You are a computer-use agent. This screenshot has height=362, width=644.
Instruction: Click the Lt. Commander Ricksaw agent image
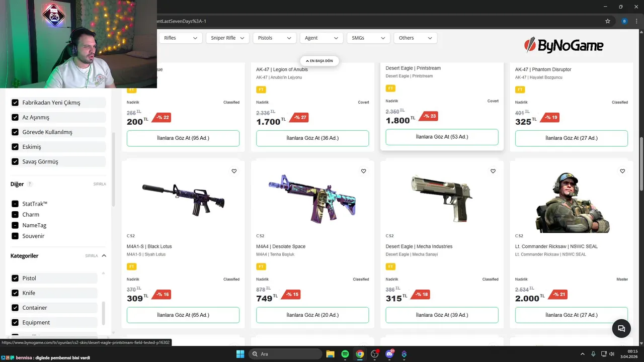572,203
